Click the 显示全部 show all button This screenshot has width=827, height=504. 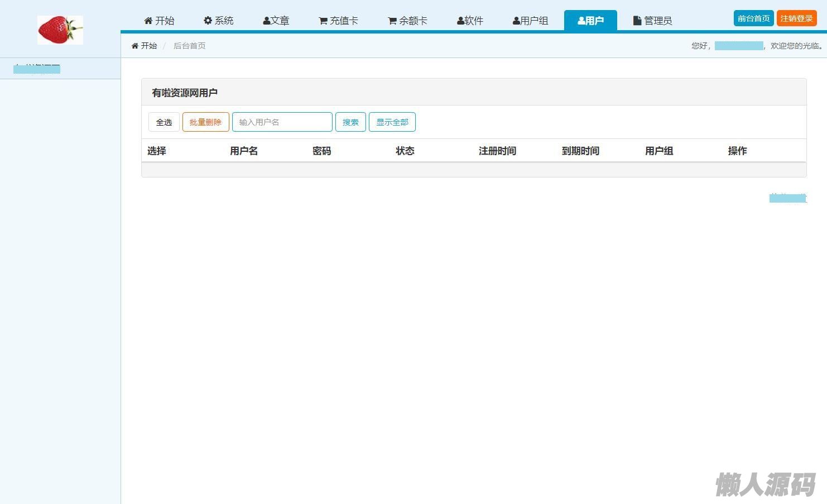click(x=392, y=122)
